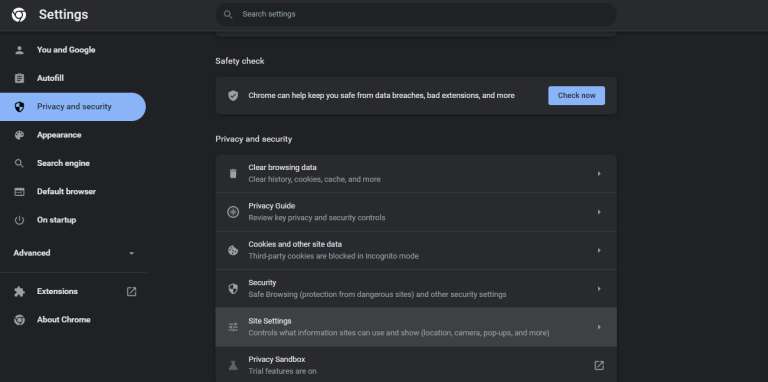The width and height of the screenshot is (768, 382).
Task: Click 'Chrome can help keep you safe' text
Action: pos(382,96)
